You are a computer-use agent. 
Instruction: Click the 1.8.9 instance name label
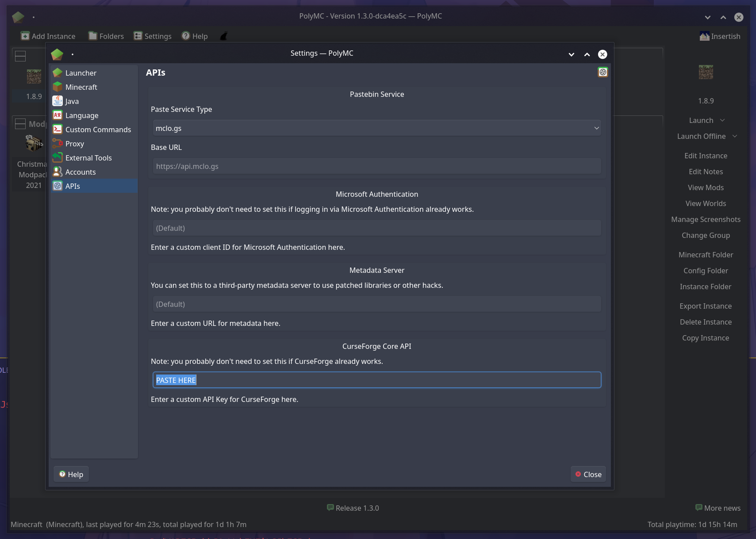tap(34, 96)
